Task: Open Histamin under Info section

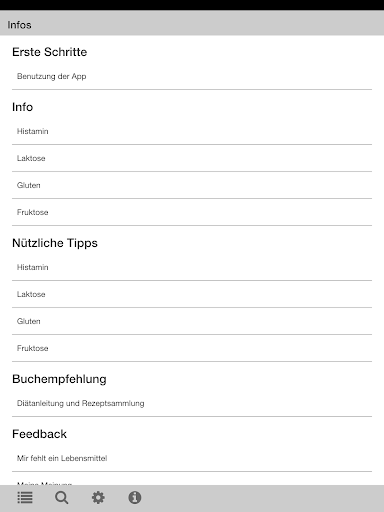Action: [x=192, y=131]
